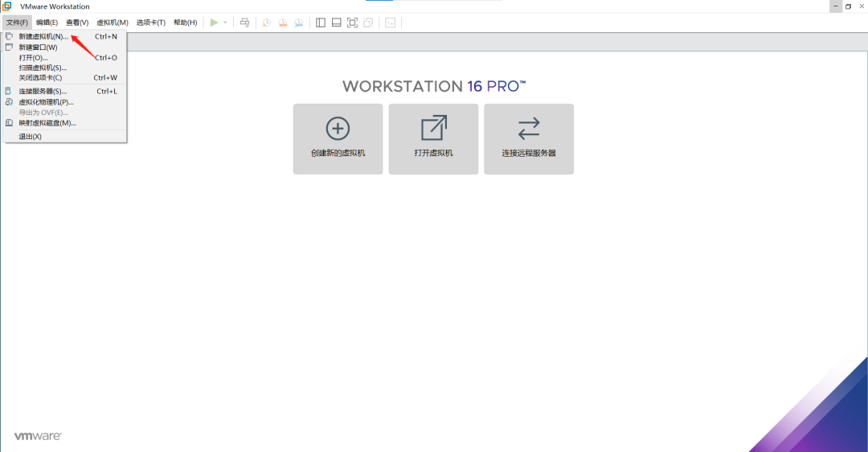Click 连接远程服务器 label text
This screenshot has width=868, height=452.
tap(529, 153)
